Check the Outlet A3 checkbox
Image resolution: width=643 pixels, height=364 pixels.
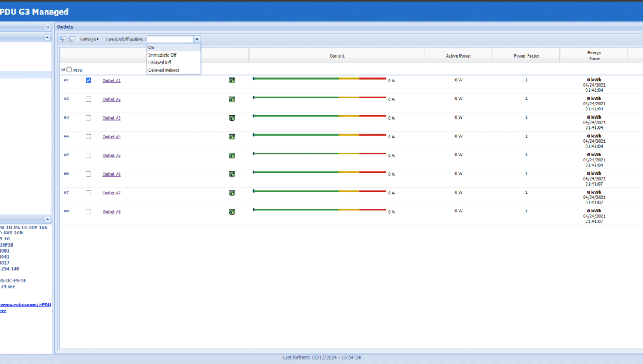click(88, 118)
